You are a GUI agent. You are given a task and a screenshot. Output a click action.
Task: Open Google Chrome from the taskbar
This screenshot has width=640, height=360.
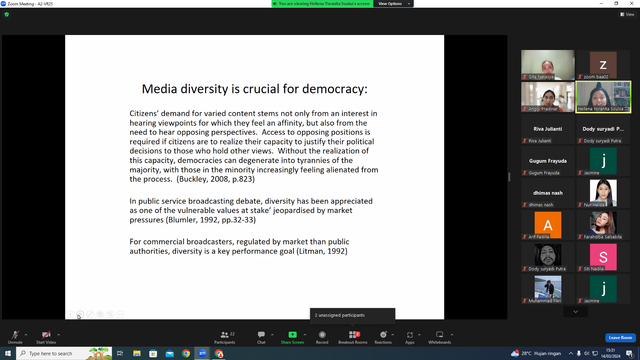pyautogui.click(x=186, y=353)
